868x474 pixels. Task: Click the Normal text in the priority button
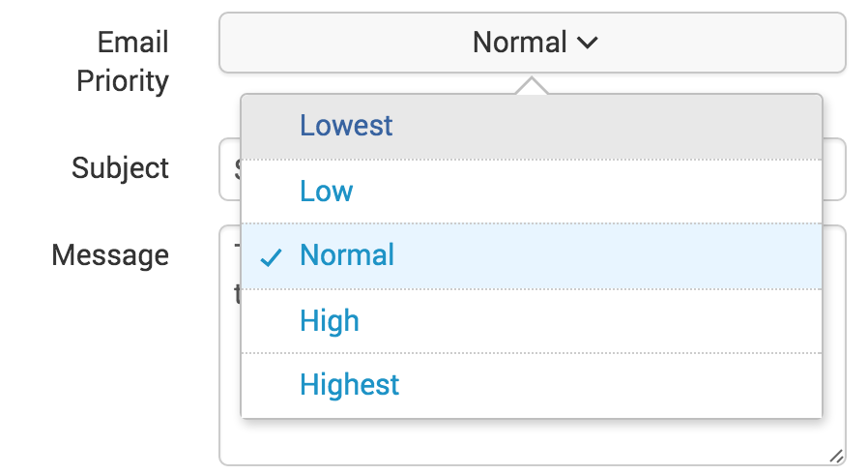(x=520, y=43)
